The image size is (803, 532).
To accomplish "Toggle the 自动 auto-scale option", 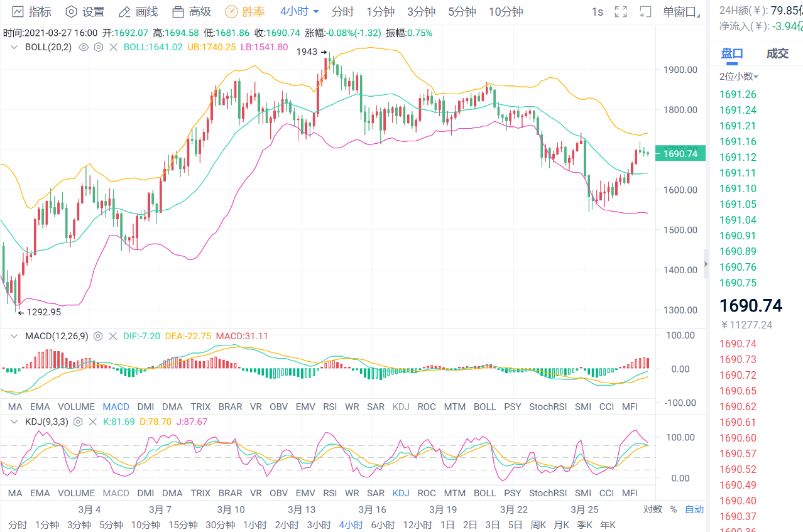I will click(694, 509).
